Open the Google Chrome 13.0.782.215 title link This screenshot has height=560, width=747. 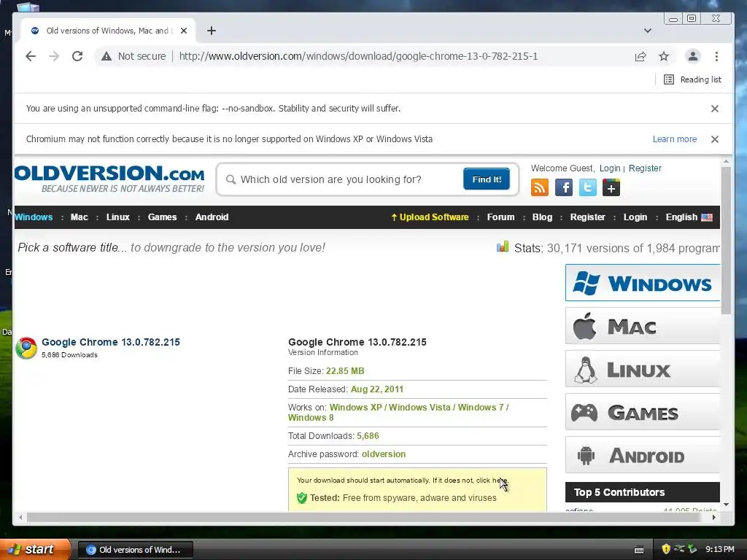coord(111,342)
